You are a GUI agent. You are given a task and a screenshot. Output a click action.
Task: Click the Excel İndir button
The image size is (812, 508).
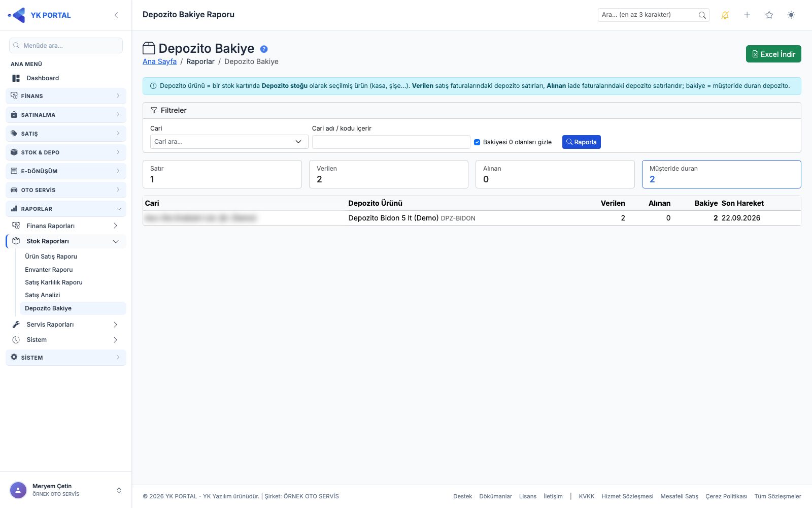pos(773,54)
